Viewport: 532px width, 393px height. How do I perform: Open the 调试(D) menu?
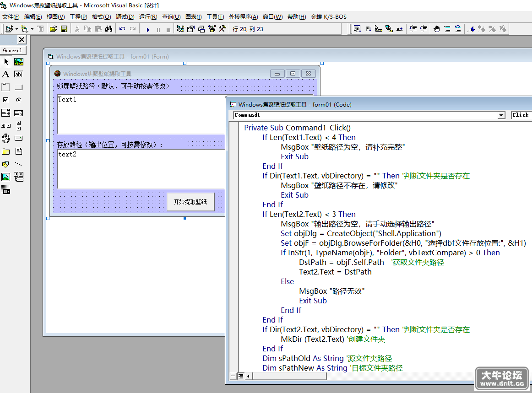coord(125,17)
